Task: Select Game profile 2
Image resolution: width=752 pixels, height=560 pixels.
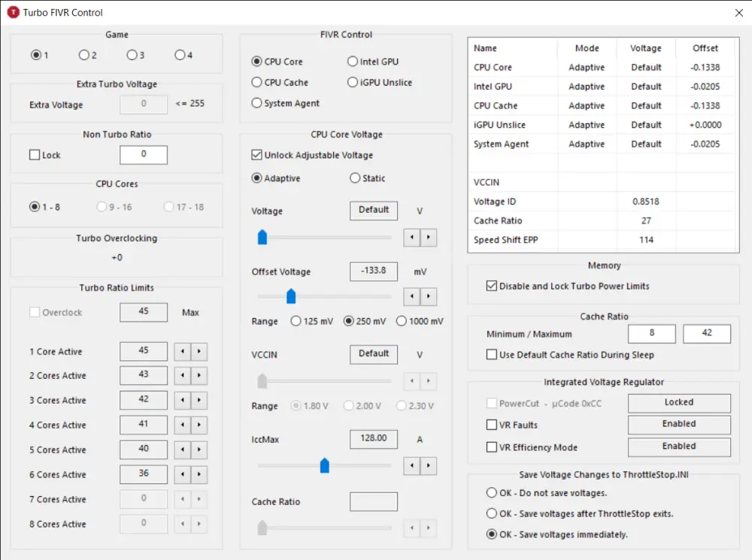Action: click(x=88, y=55)
